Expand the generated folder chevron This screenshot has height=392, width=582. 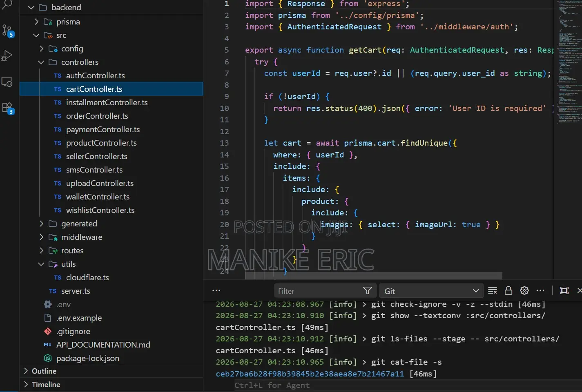(x=41, y=224)
